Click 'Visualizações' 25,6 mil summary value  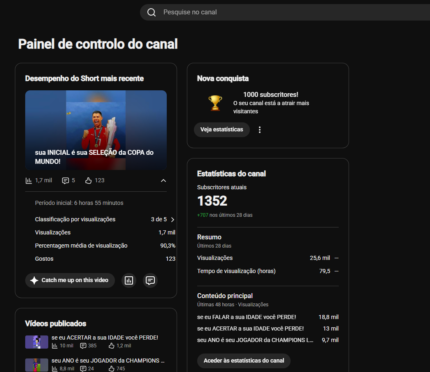(320, 258)
